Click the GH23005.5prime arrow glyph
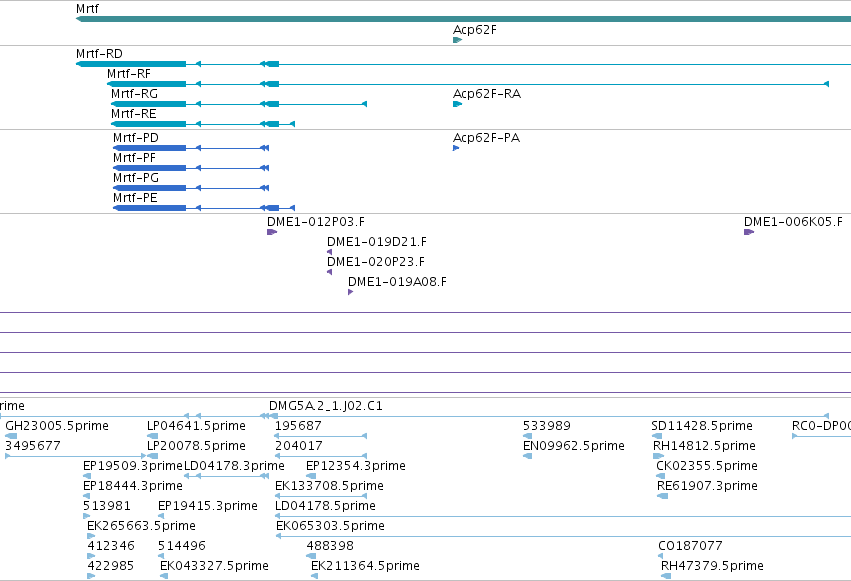This screenshot has width=851, height=581. (11, 436)
